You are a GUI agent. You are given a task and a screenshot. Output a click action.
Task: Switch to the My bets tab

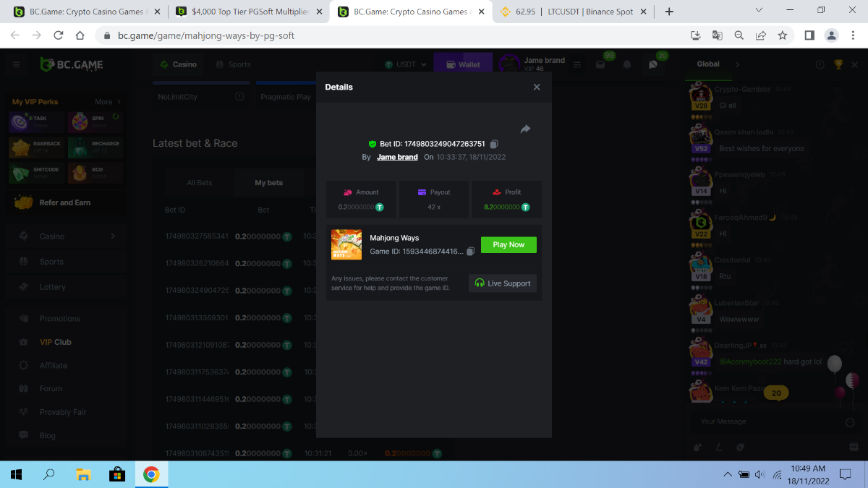[268, 183]
